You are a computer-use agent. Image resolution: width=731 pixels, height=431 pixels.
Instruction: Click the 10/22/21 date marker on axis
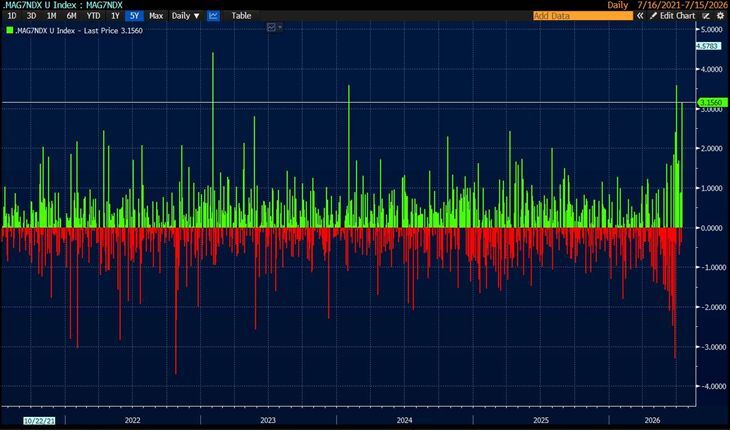pyautogui.click(x=39, y=420)
